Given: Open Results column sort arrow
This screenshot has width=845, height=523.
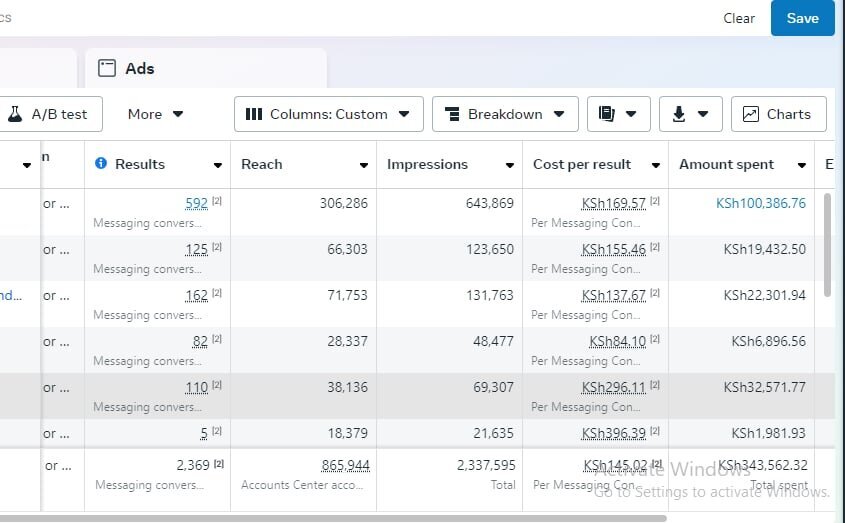Looking at the screenshot, I should [x=218, y=165].
